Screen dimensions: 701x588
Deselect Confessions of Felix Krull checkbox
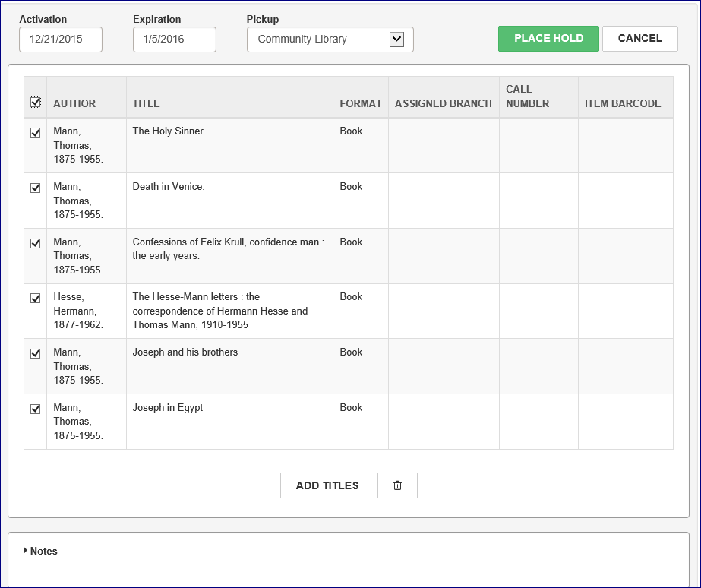[35, 243]
